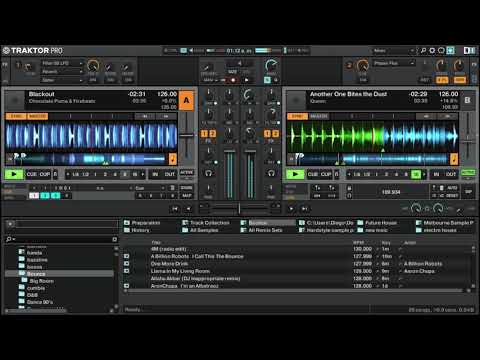Click the crossfader
Viewport: 480px width, 360px height.
[x=239, y=209]
